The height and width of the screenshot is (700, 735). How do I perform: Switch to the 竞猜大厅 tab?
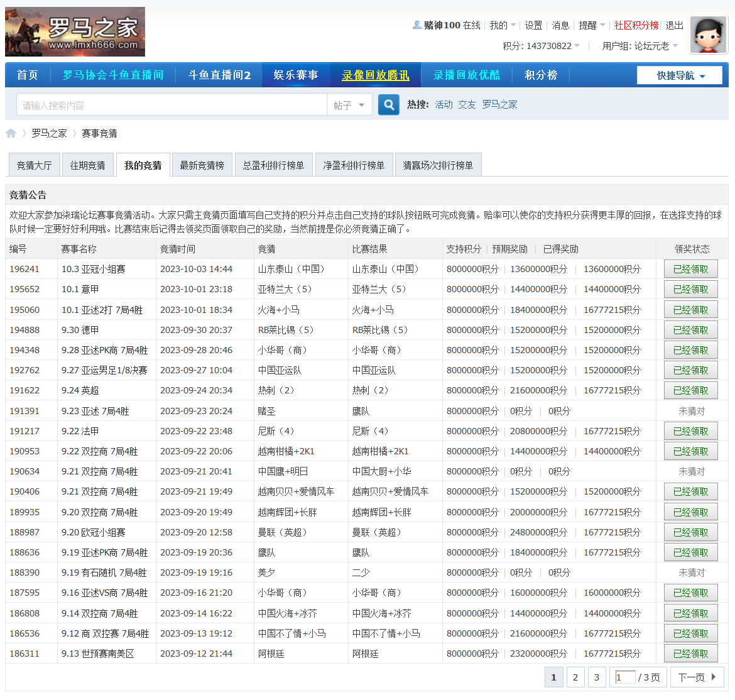pyautogui.click(x=34, y=164)
